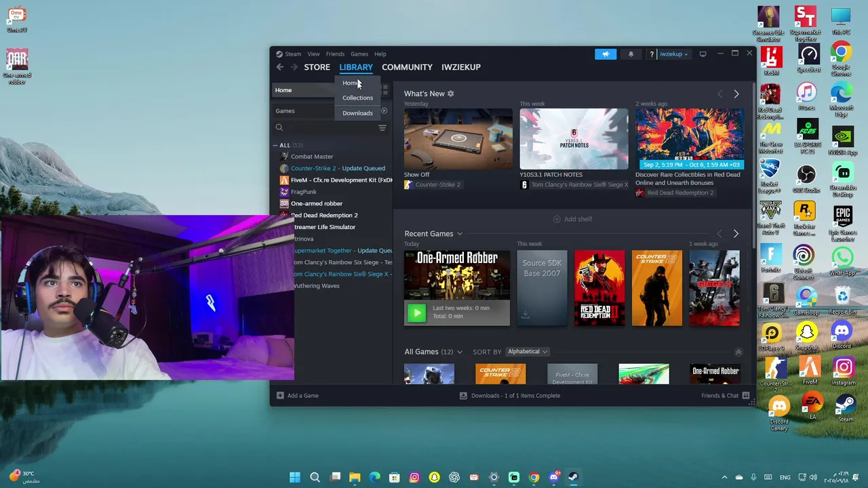Click the library search input field
The image size is (868, 488).
coord(330,127)
